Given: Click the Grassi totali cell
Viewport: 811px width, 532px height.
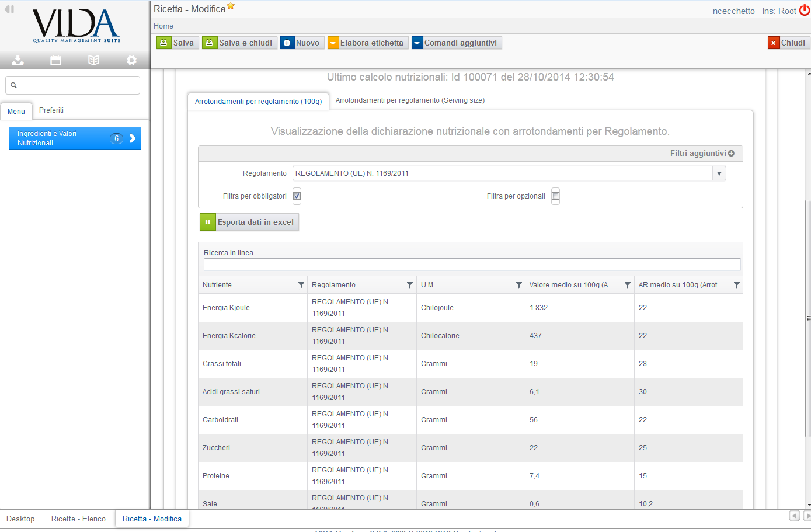Looking at the screenshot, I should click(x=253, y=364).
